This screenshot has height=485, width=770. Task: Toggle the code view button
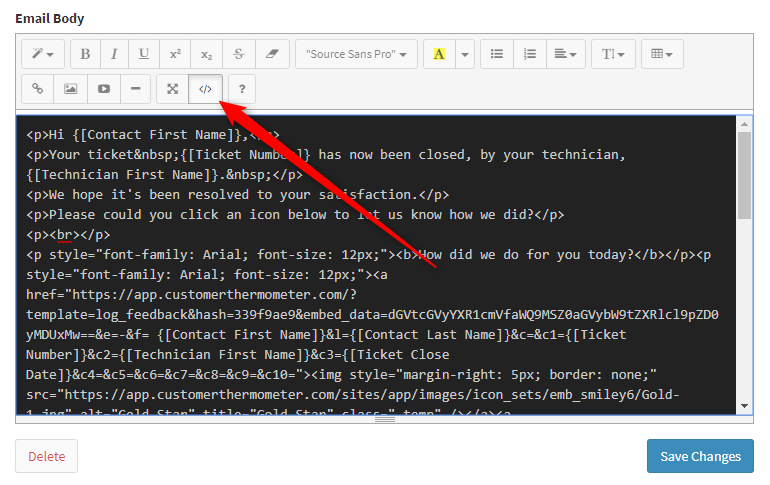tap(205, 89)
